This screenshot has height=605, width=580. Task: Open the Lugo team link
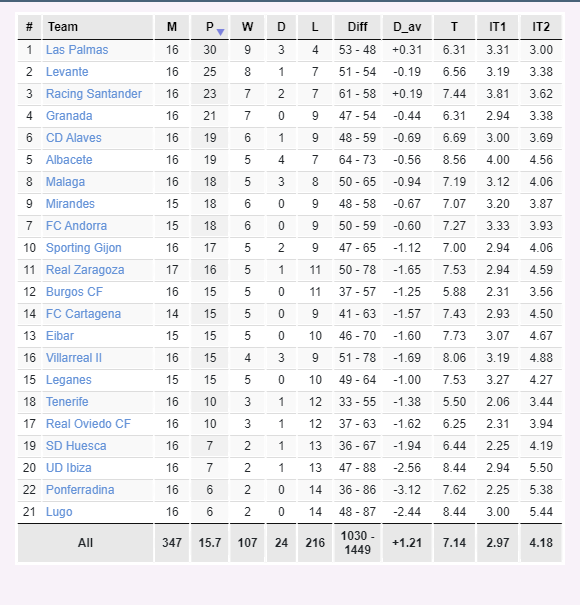(59, 512)
